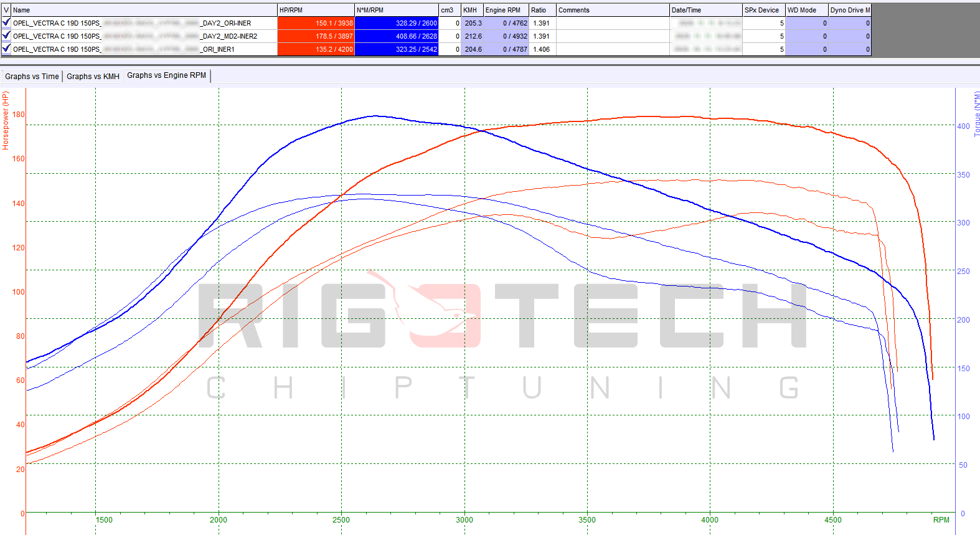Image resolution: width=980 pixels, height=535 pixels.
Task: Select the red 178.5 / 3897 HP cell
Action: coord(316,36)
